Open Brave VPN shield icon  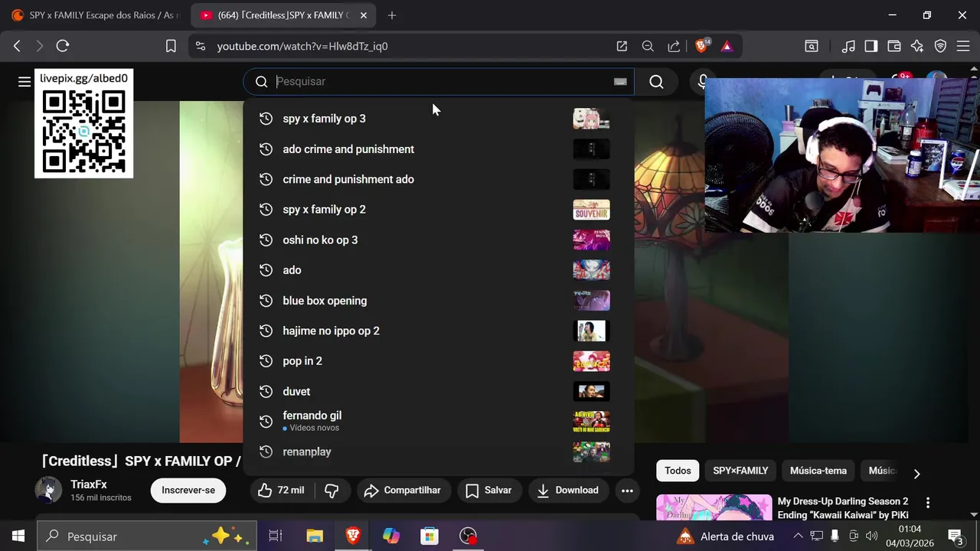(940, 46)
